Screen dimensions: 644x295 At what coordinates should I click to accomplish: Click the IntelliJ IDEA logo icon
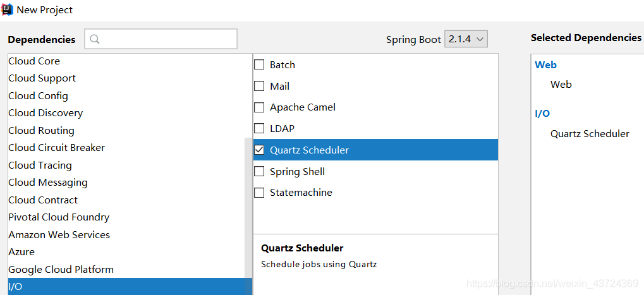[8, 9]
